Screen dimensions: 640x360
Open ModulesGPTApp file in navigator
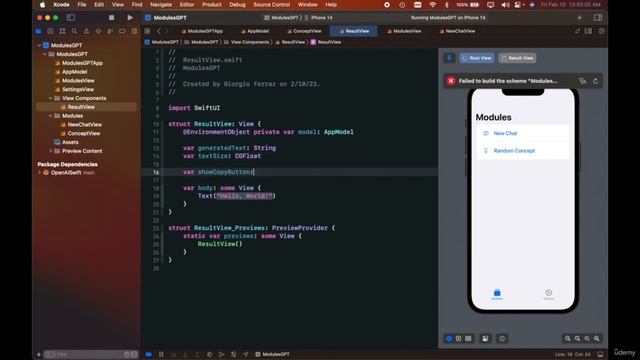pyautogui.click(x=82, y=63)
